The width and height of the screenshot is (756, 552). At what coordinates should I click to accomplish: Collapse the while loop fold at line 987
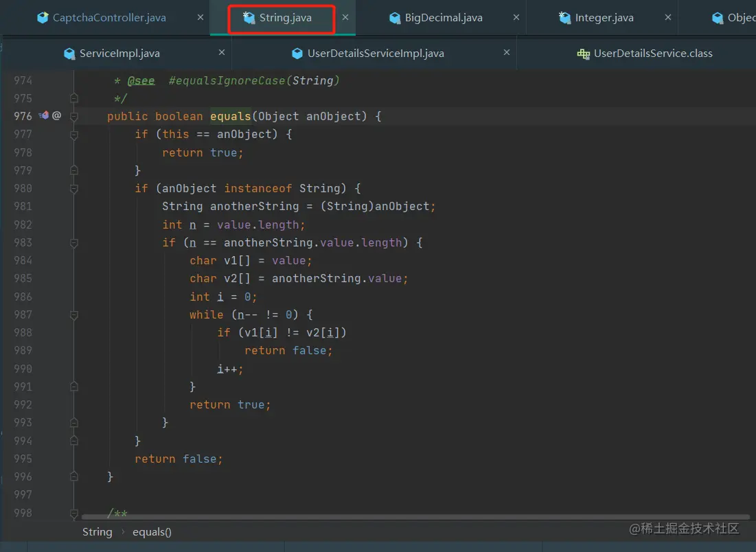(74, 315)
